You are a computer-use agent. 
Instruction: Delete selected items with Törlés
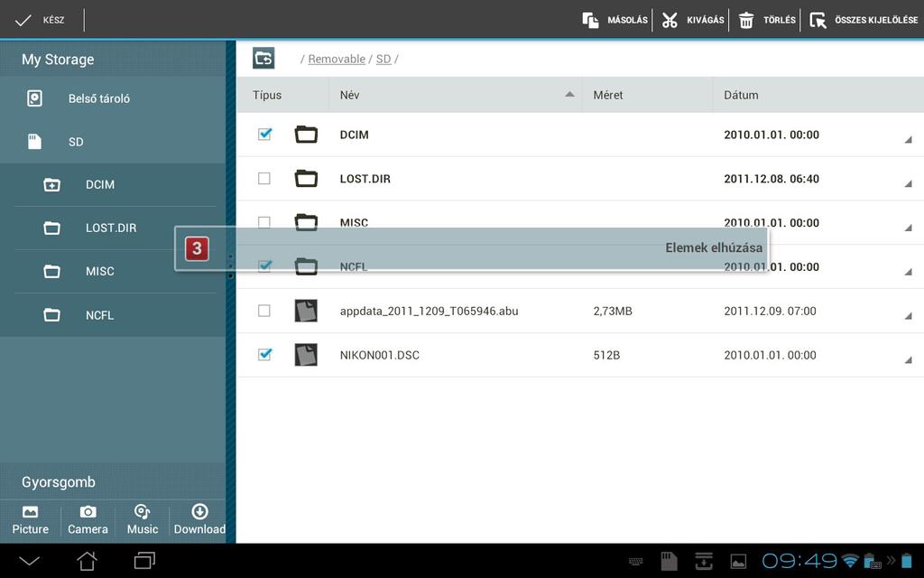coord(767,20)
